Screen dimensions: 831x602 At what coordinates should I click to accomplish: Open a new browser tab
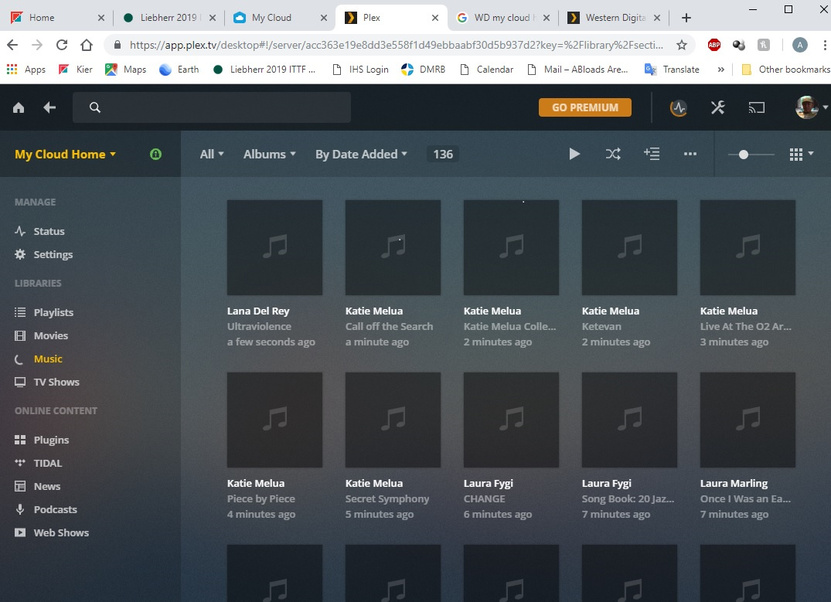[x=686, y=18]
